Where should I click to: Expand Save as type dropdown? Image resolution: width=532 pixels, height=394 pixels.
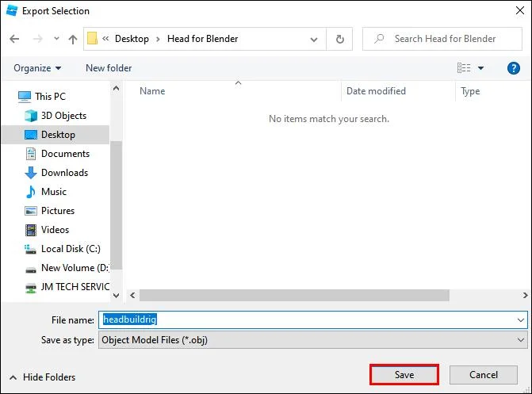520,340
